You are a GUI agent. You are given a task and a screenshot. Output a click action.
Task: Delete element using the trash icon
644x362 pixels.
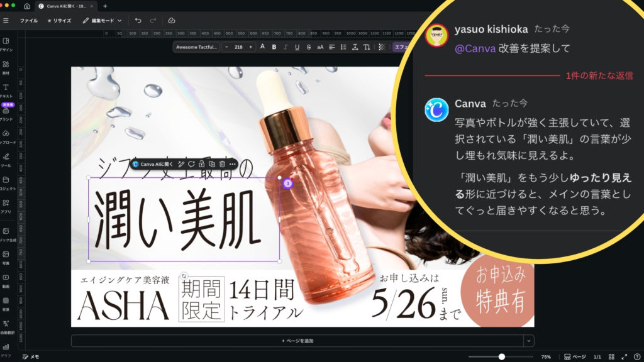222,164
